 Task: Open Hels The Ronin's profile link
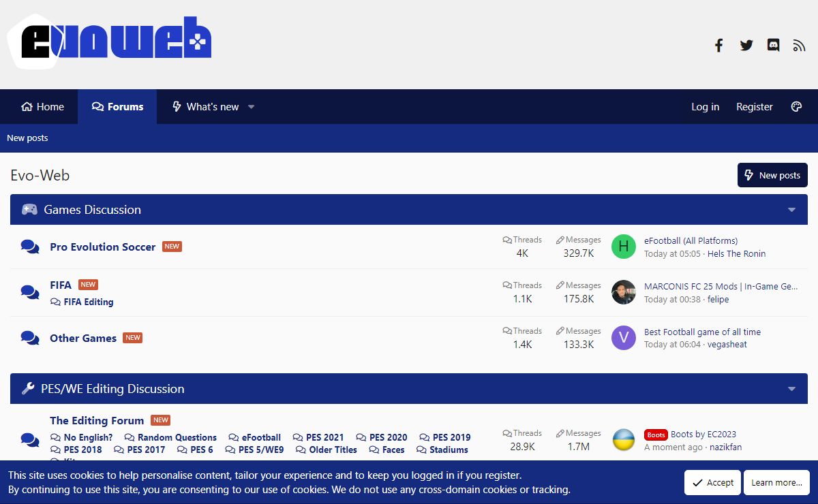click(736, 253)
